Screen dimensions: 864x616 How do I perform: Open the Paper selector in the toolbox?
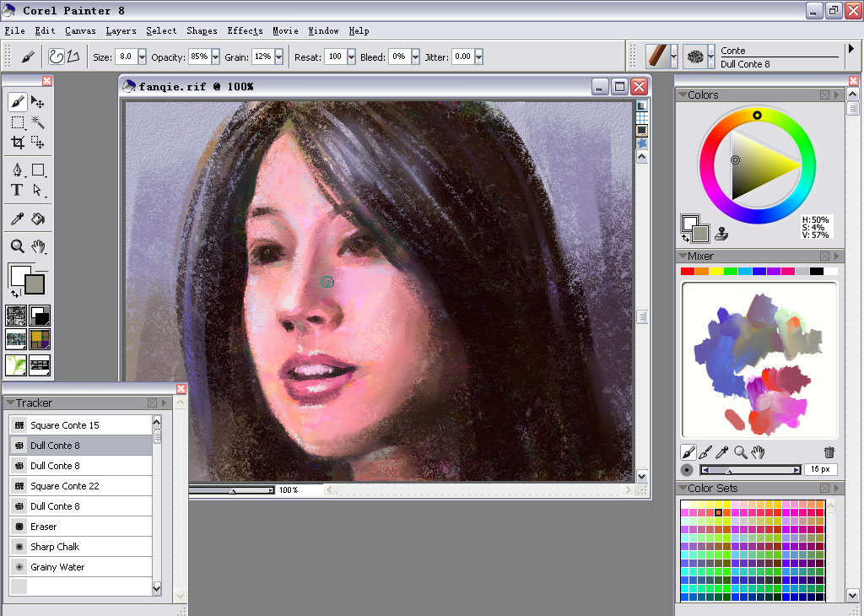pos(16,316)
